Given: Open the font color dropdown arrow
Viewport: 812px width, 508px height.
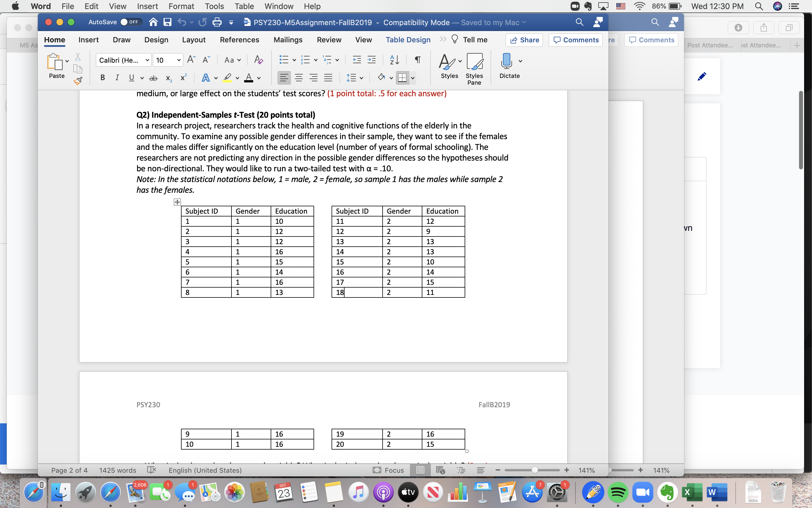Looking at the screenshot, I should click(259, 78).
